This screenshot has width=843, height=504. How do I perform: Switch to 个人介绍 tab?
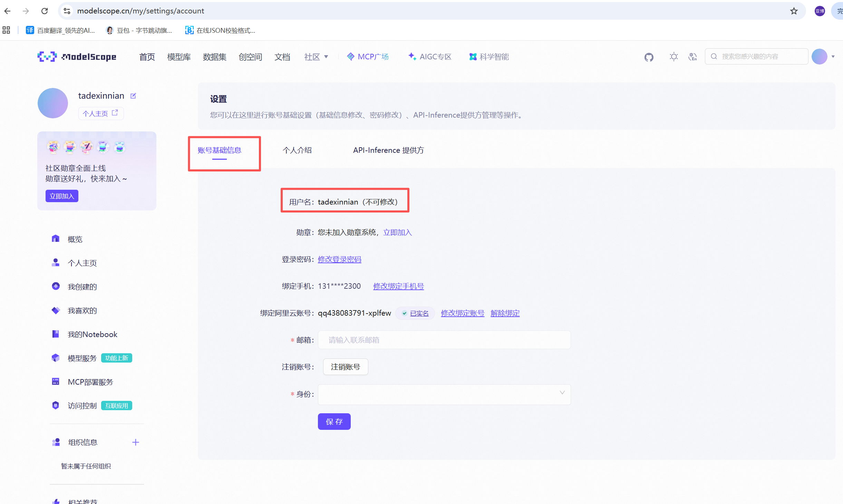[x=297, y=150]
